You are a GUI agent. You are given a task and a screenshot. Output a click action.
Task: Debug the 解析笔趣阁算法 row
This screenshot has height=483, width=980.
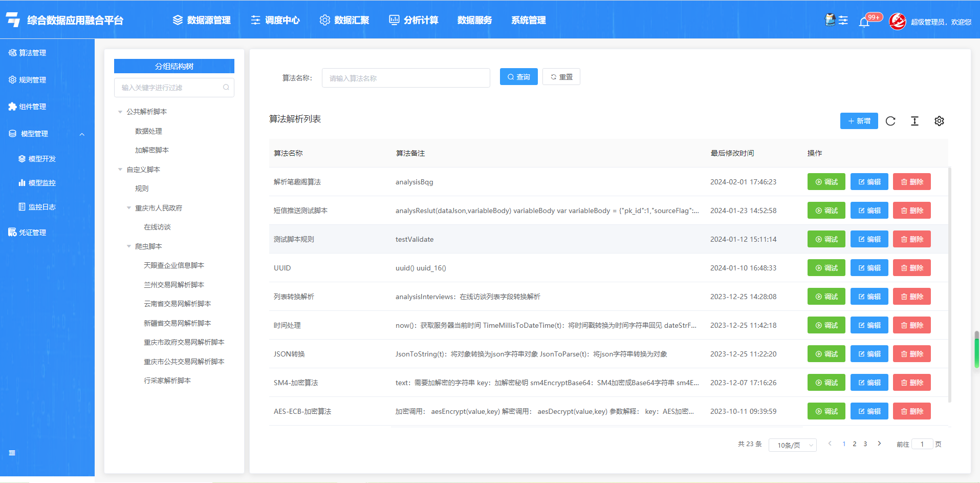(x=826, y=182)
